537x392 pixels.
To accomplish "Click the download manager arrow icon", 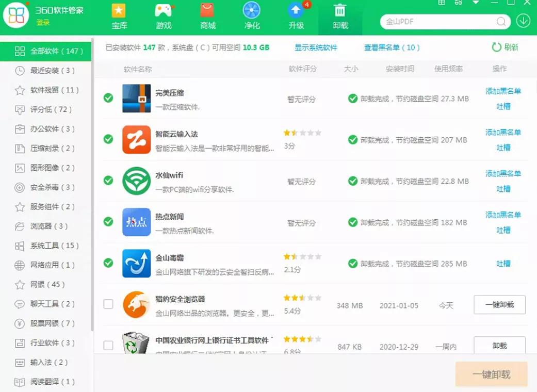I will point(523,21).
